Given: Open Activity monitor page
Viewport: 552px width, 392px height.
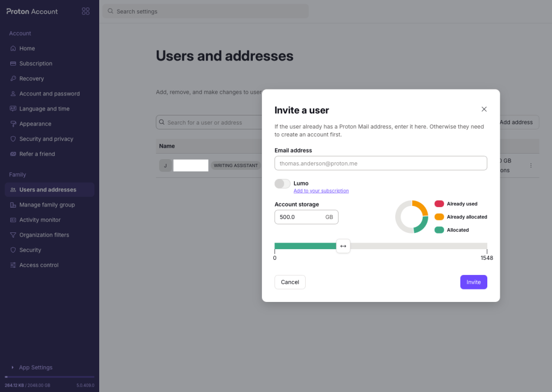Looking at the screenshot, I should [x=50, y=220].
